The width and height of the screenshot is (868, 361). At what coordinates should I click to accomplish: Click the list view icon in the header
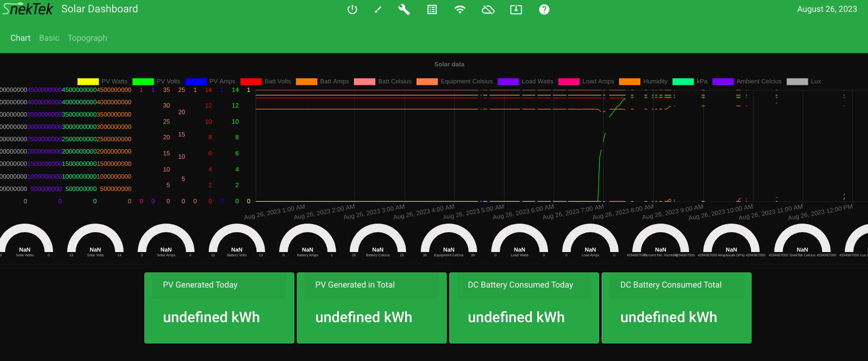pyautogui.click(x=432, y=9)
